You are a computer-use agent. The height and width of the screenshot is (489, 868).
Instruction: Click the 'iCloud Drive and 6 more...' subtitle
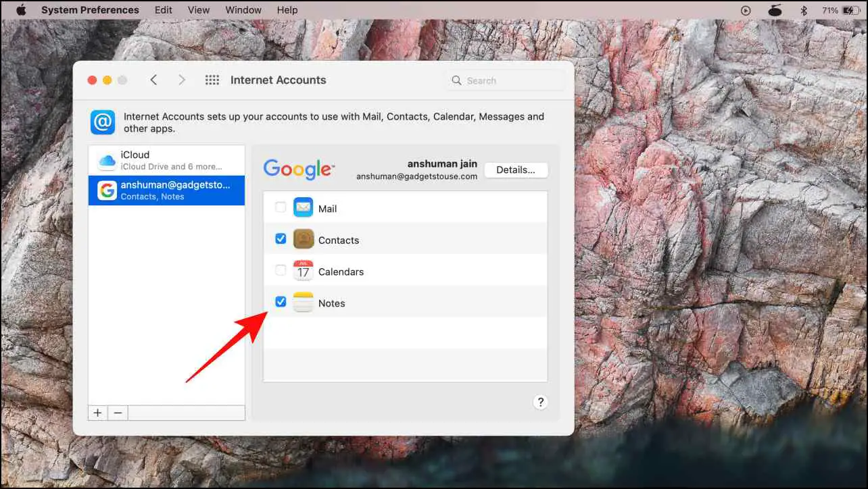pos(172,167)
